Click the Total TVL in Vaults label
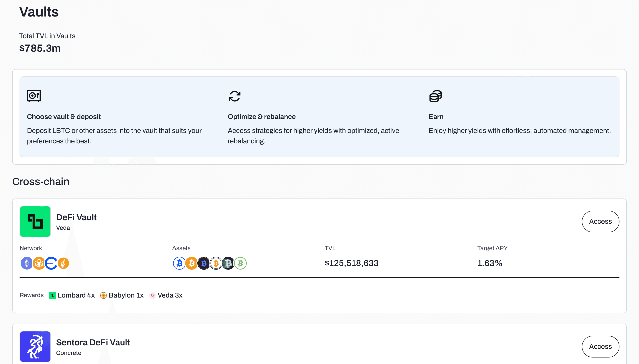Image resolution: width=639 pixels, height=364 pixels. pyautogui.click(x=47, y=36)
